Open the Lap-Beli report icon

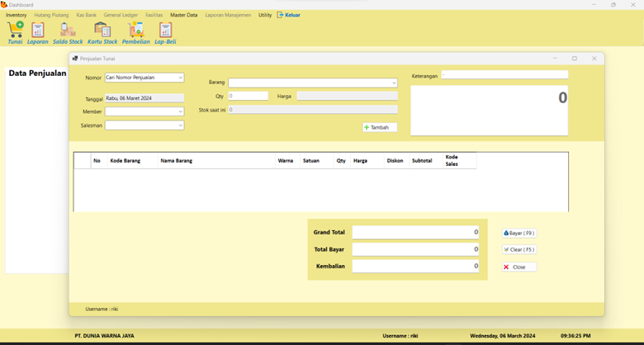pyautogui.click(x=165, y=33)
